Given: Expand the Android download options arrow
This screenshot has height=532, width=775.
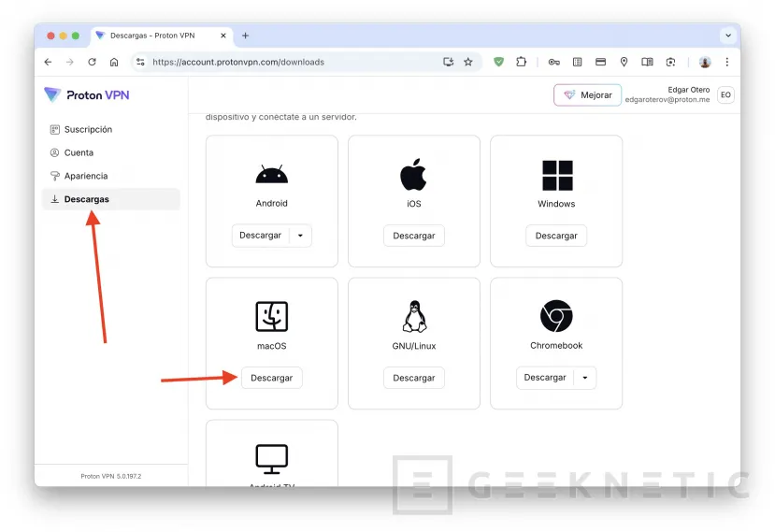Looking at the screenshot, I should pos(300,236).
